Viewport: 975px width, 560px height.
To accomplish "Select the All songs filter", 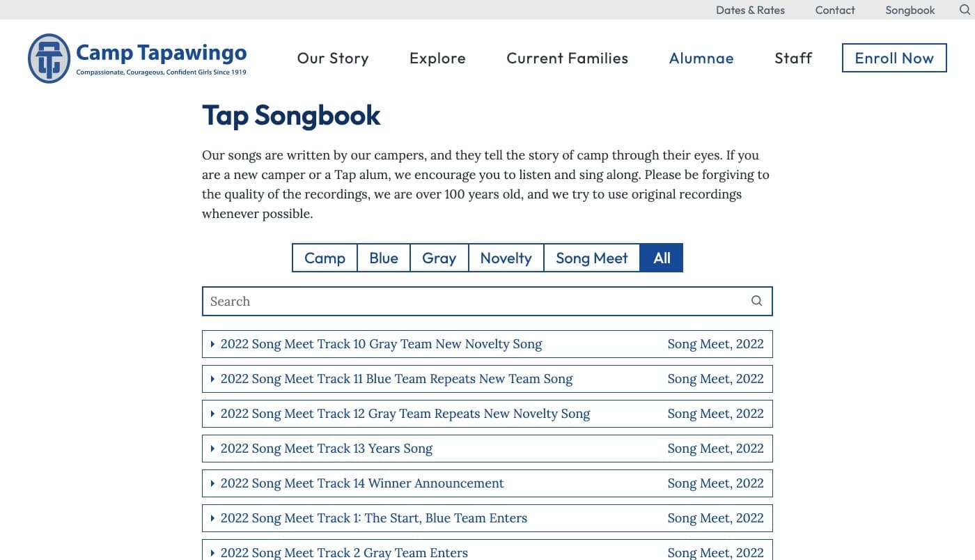I will 662,258.
